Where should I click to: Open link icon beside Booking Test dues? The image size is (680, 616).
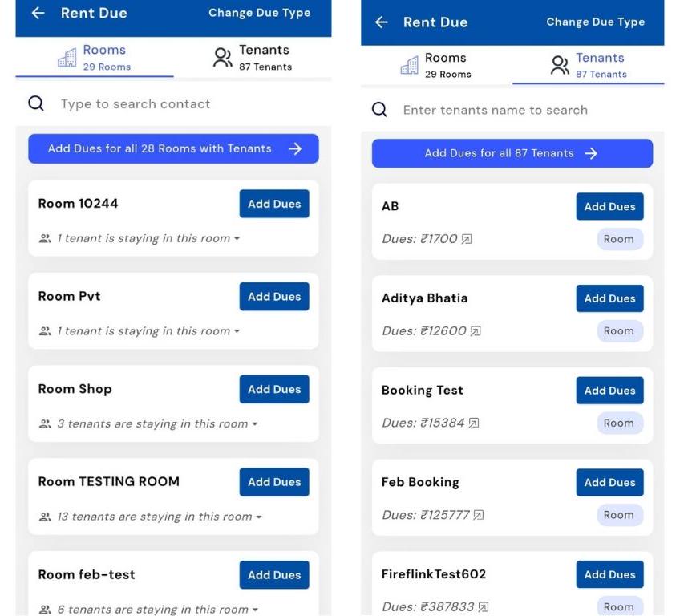(474, 423)
